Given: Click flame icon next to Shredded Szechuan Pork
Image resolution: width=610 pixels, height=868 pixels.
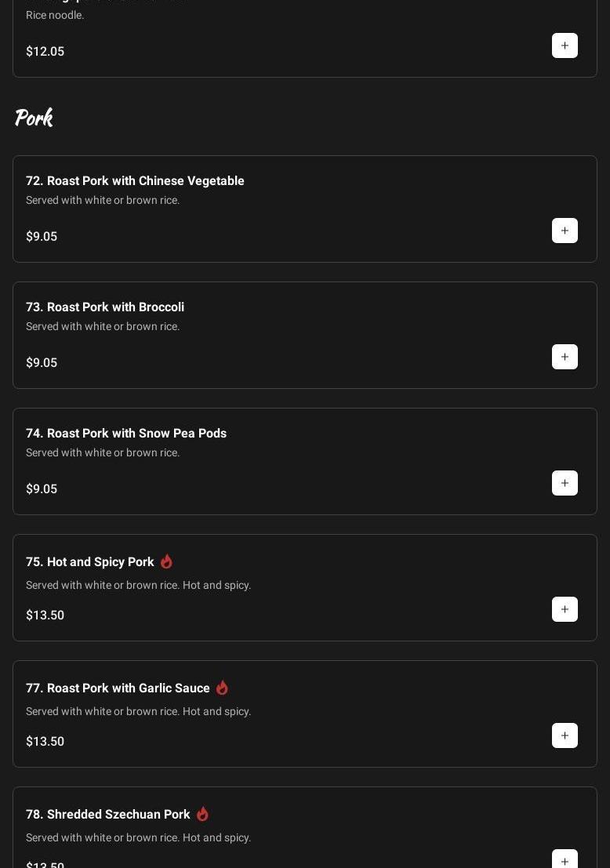Looking at the screenshot, I should [x=202, y=814].
